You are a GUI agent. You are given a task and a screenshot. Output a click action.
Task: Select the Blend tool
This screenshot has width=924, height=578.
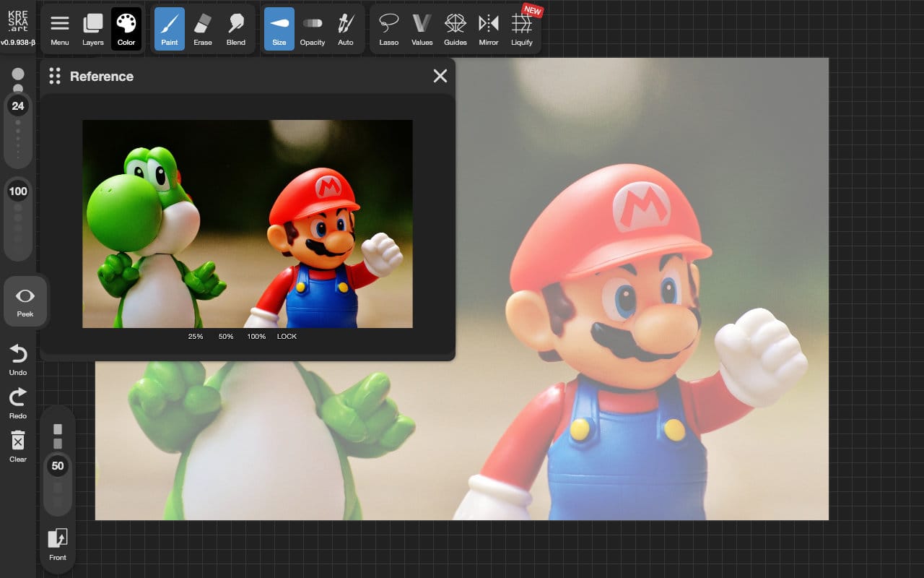pyautogui.click(x=236, y=29)
